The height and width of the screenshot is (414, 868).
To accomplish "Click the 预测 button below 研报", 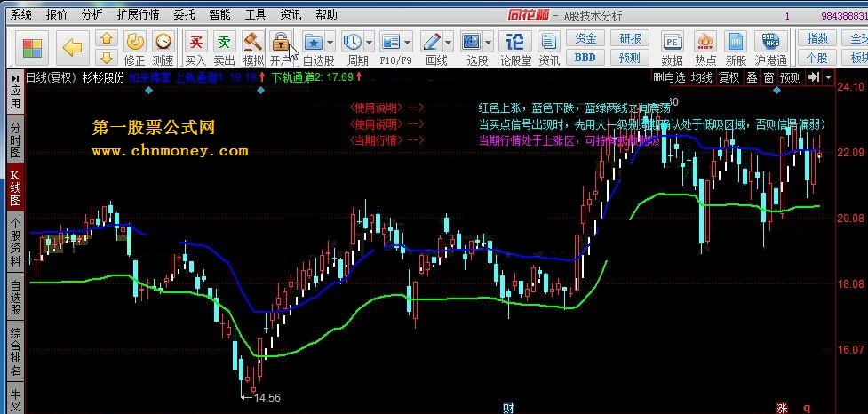I will [630, 57].
